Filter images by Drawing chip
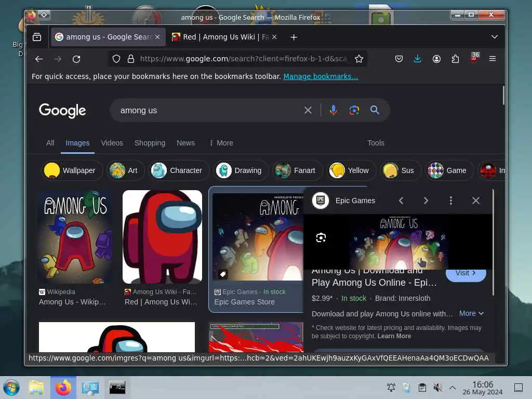Image resolution: width=532 pixels, height=399 pixels. 241,170
